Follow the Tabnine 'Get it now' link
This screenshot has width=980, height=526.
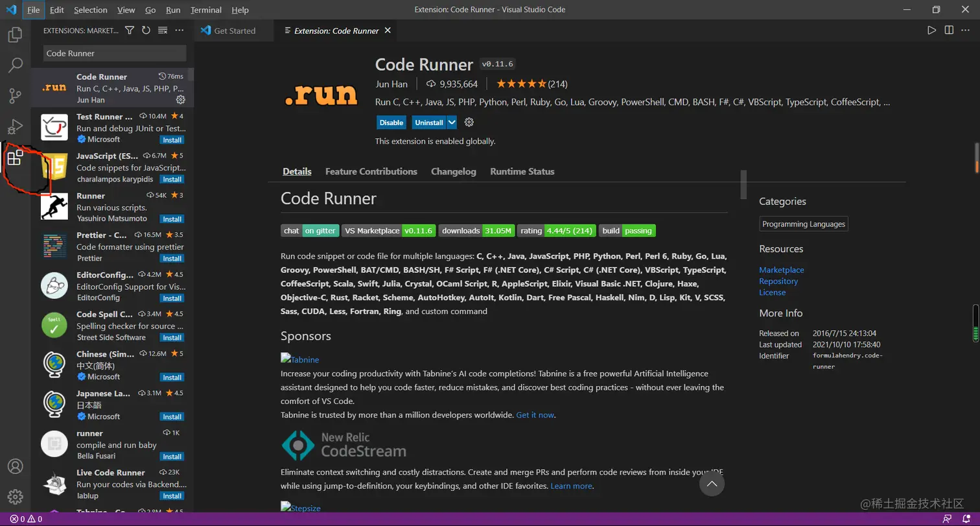[x=535, y=415]
